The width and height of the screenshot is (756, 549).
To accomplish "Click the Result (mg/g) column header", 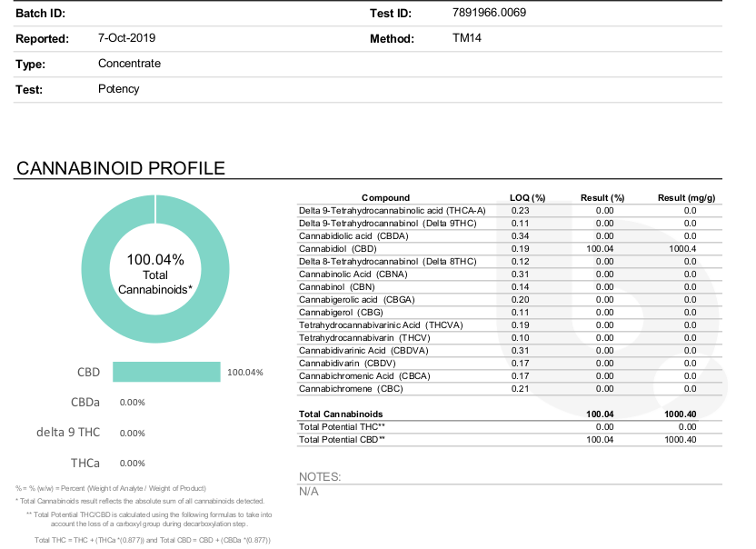I will 686,197.
